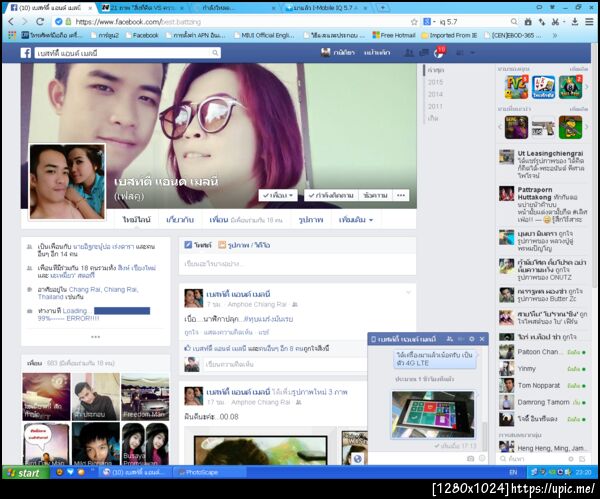The image size is (600, 499).
Task: Toggle the following button on the cover
Action: click(x=331, y=196)
